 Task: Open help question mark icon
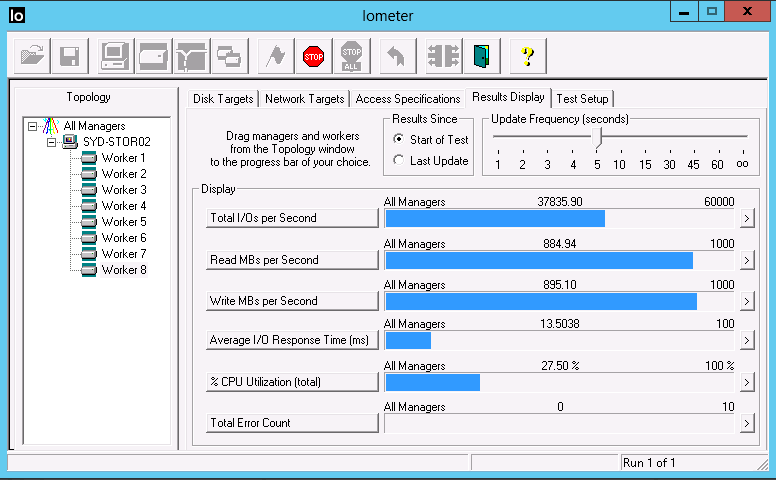coord(528,56)
